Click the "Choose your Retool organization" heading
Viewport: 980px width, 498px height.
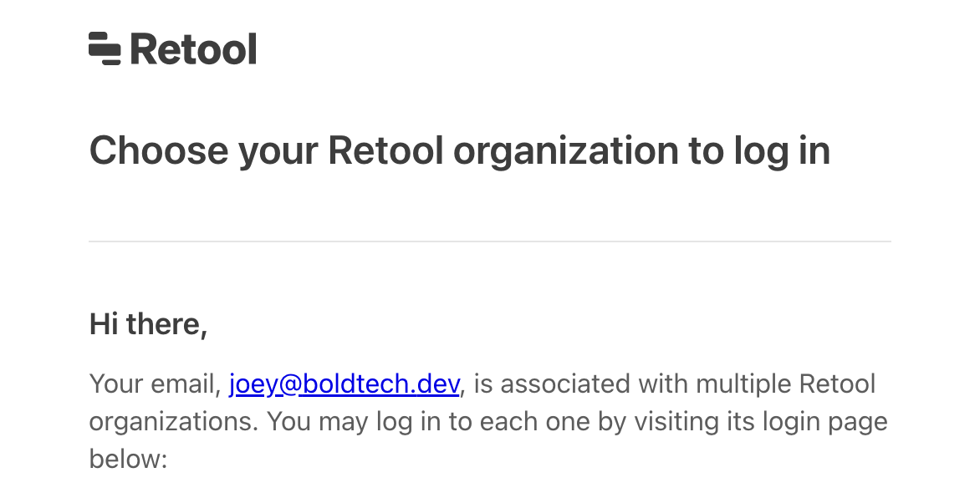tap(459, 151)
